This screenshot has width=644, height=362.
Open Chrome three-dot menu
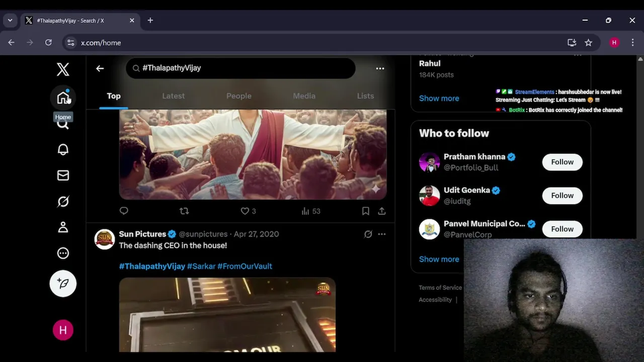click(632, 43)
